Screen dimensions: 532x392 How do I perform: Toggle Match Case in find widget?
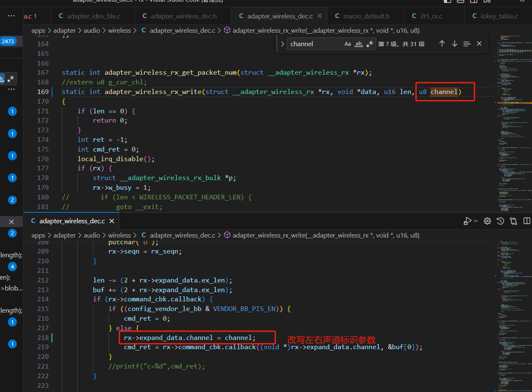click(348, 44)
